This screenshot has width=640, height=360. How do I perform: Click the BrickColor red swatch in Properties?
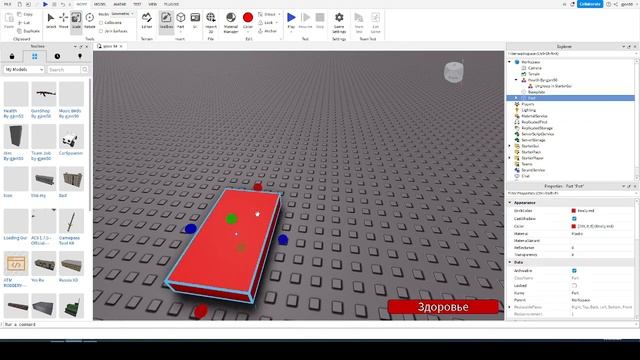coord(574,211)
